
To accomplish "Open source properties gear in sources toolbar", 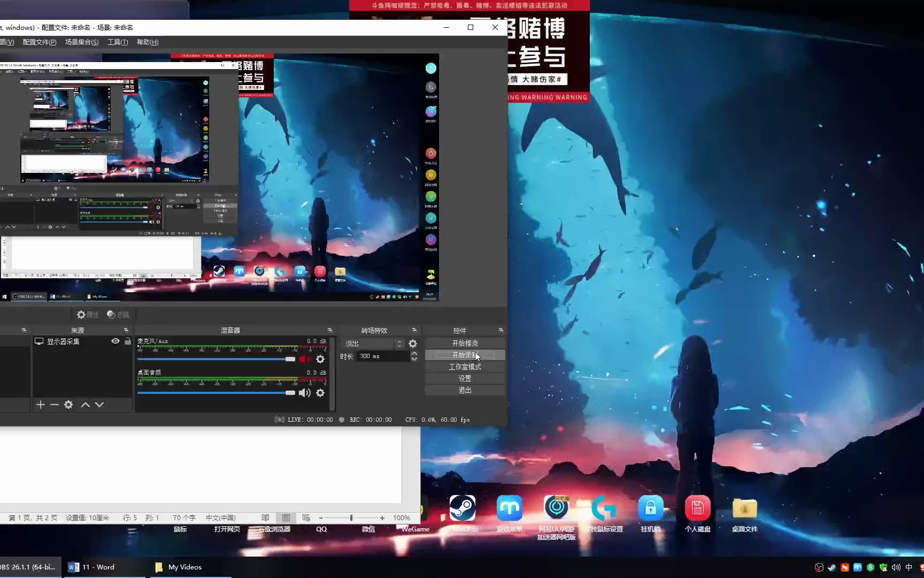I will (68, 405).
